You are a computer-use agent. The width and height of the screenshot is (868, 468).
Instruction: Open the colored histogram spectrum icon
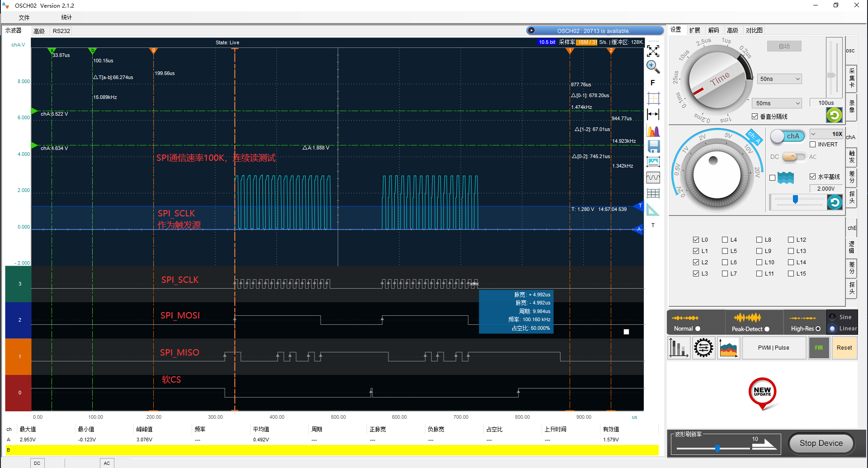point(653,131)
